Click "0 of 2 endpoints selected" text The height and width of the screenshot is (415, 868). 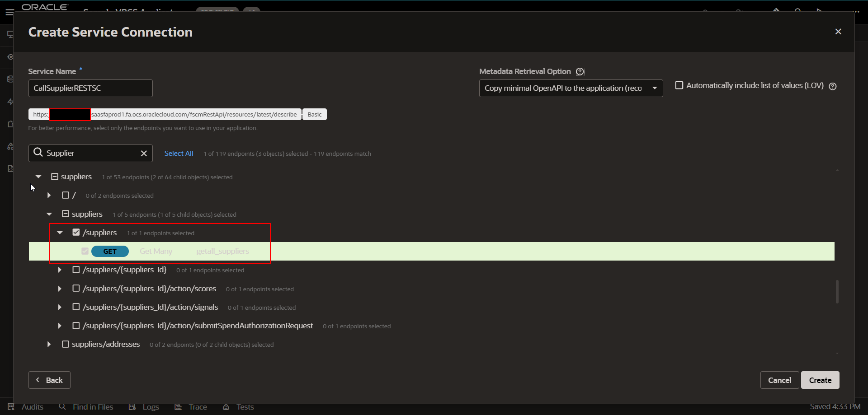119,196
